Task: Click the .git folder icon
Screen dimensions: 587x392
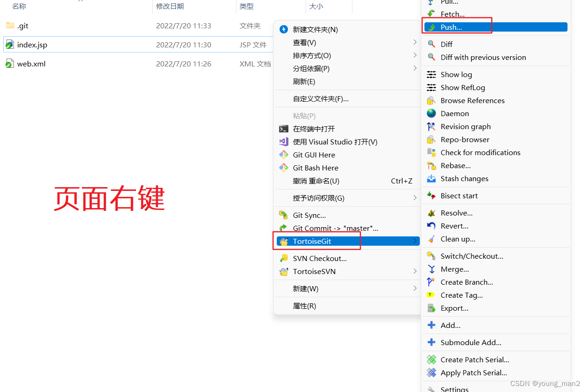Action: point(10,26)
